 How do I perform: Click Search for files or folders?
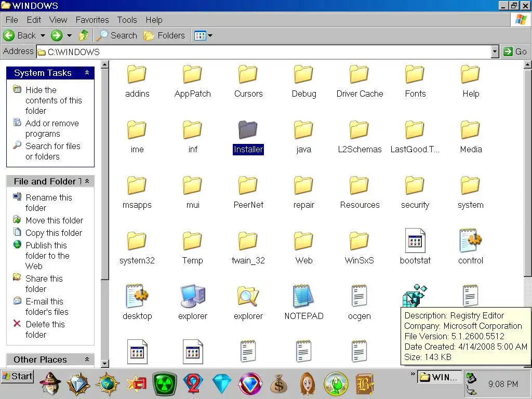coord(53,151)
